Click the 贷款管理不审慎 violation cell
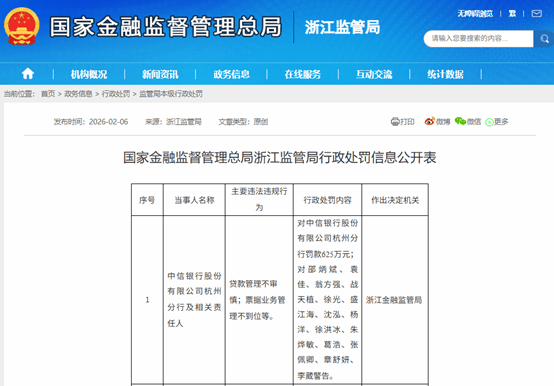The image size is (554, 386). coord(259,299)
